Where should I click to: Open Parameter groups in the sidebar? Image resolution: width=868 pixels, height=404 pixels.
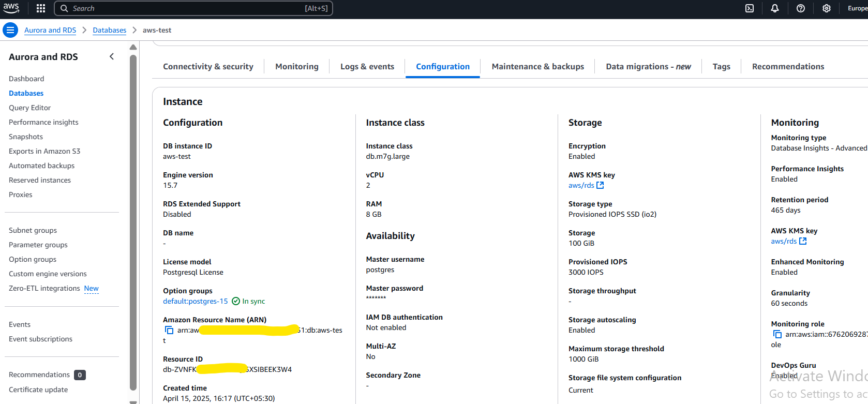pyautogui.click(x=38, y=245)
